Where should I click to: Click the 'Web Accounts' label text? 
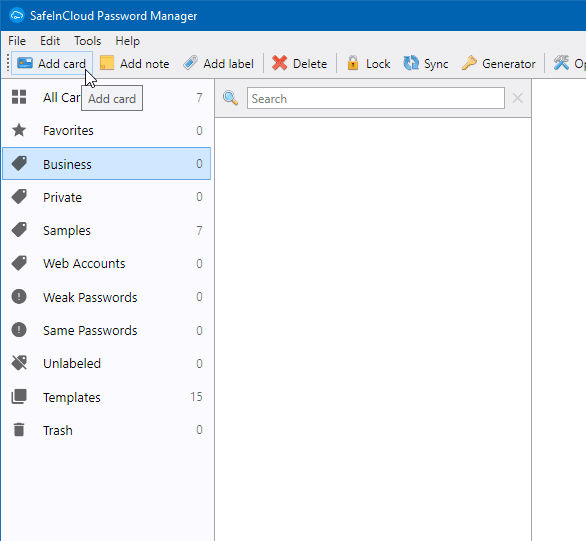click(84, 264)
